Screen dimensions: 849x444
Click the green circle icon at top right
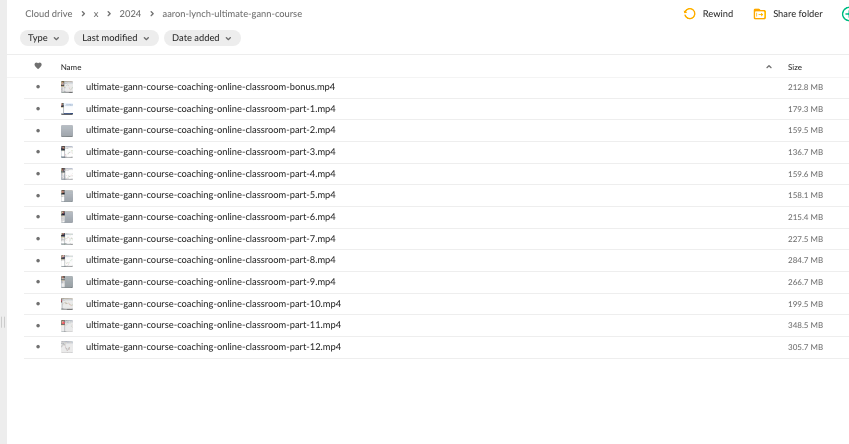tap(845, 14)
